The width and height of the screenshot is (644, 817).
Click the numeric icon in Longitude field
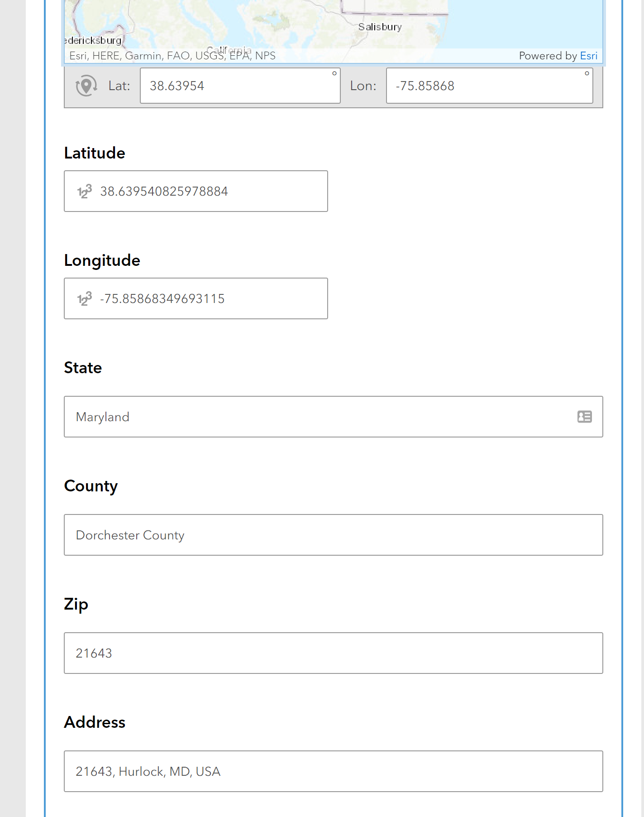pos(85,298)
